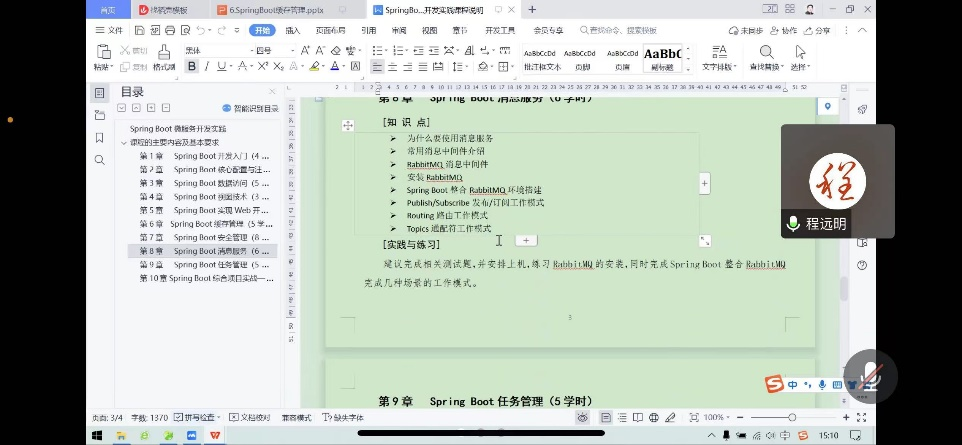
Task: Select the Format Painter (格式刷) tool
Action: coord(164,57)
